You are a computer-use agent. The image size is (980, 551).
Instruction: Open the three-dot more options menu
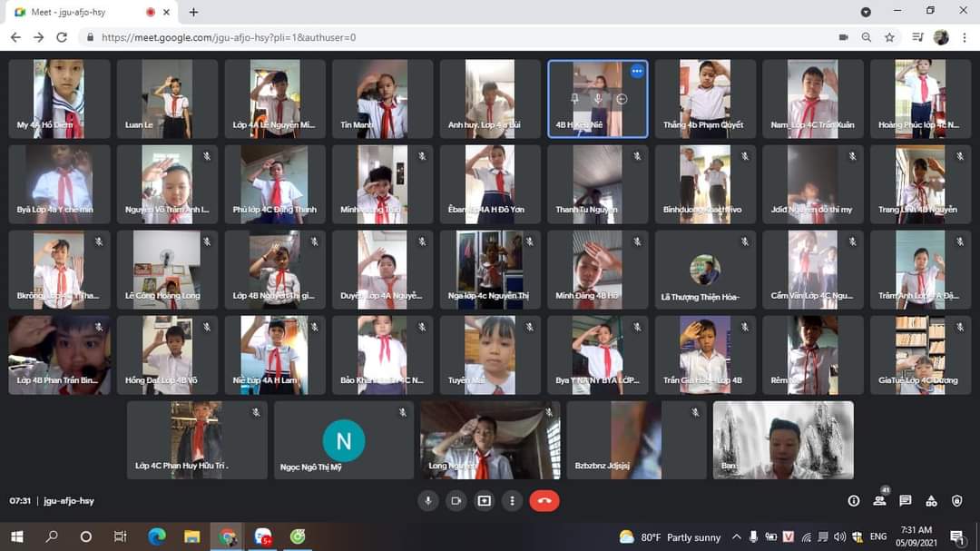512,500
